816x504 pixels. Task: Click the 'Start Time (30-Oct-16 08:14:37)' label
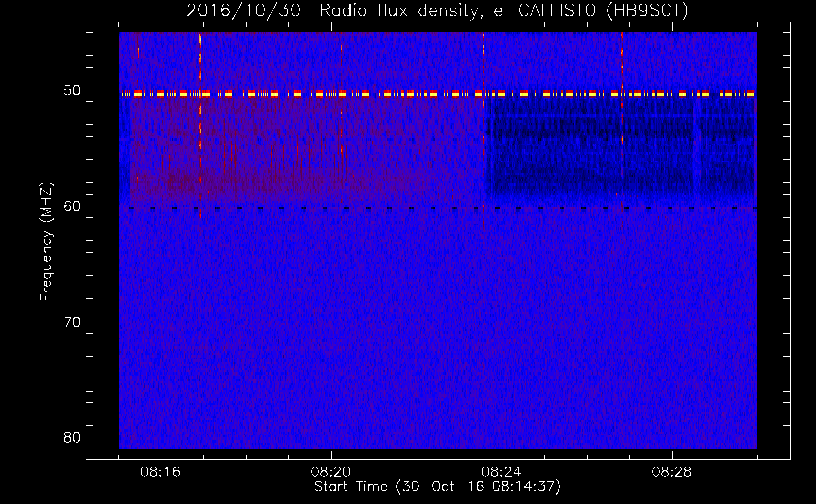(x=437, y=487)
